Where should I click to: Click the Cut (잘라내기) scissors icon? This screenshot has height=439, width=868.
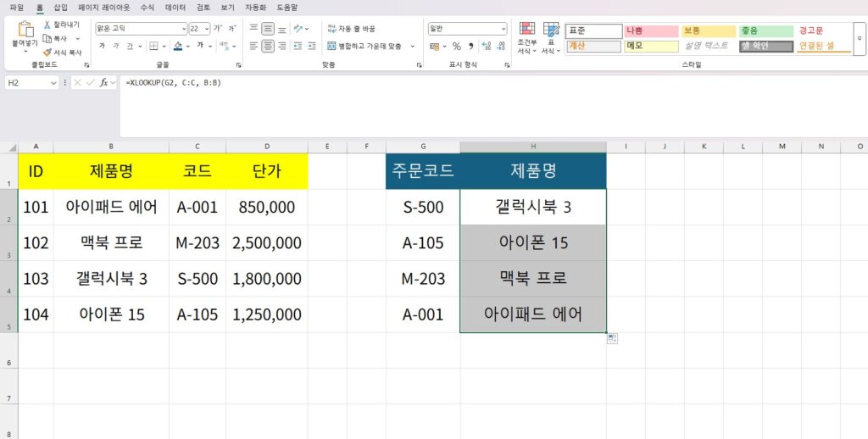[47, 25]
